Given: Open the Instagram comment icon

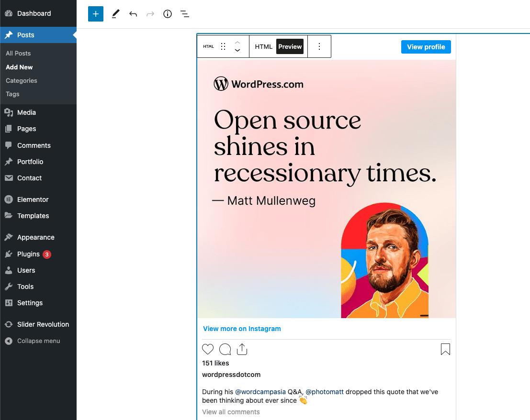Looking at the screenshot, I should point(225,349).
